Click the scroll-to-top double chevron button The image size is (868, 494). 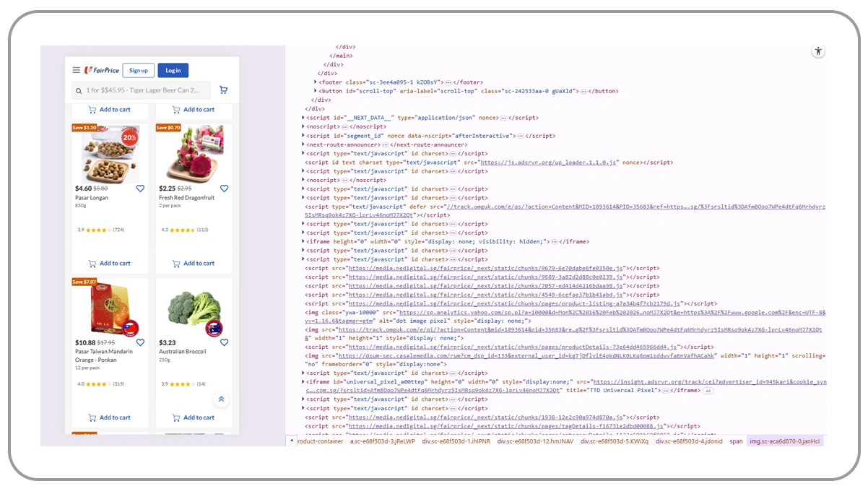click(221, 399)
